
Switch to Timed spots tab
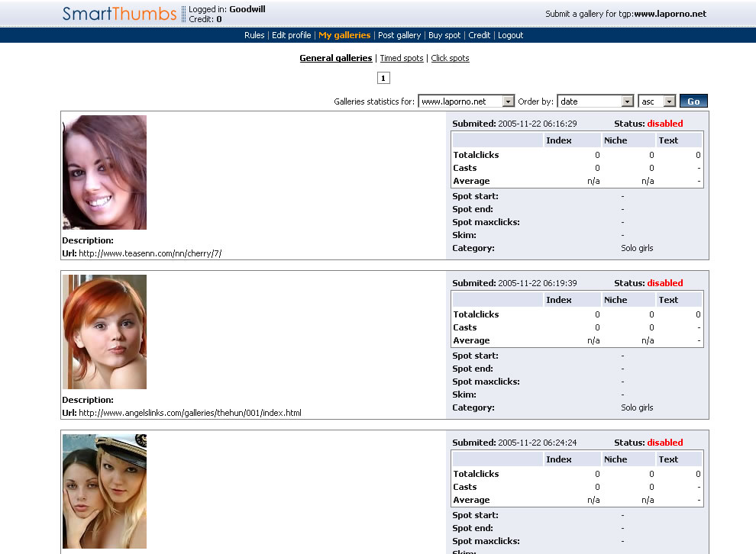pos(402,58)
